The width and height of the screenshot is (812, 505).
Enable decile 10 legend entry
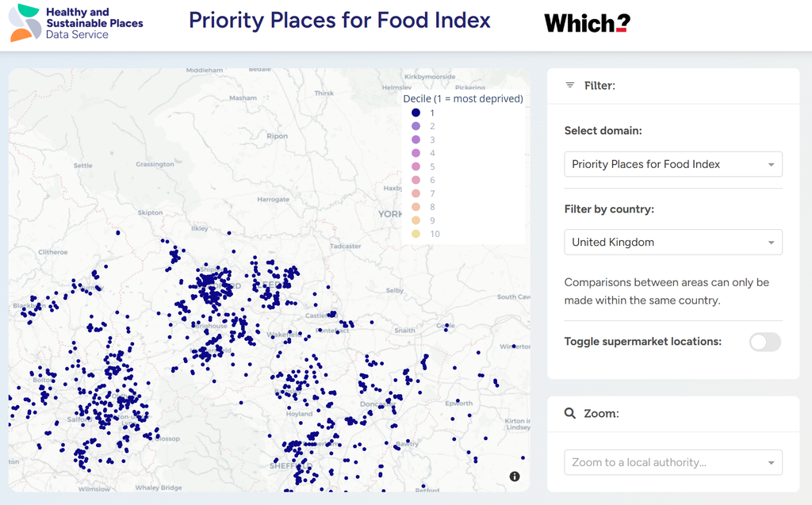coord(426,234)
